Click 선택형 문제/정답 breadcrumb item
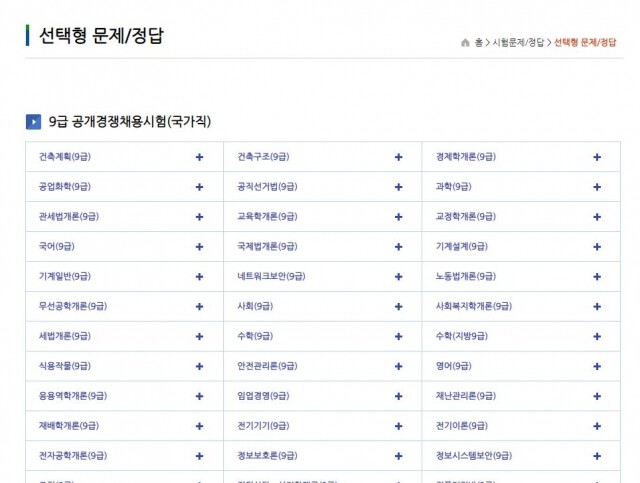Image resolution: width=640 pixels, height=483 pixels. click(585, 43)
